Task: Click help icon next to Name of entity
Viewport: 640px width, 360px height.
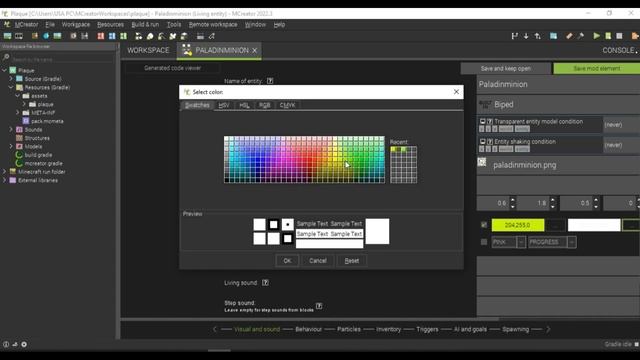Action: [x=270, y=81]
